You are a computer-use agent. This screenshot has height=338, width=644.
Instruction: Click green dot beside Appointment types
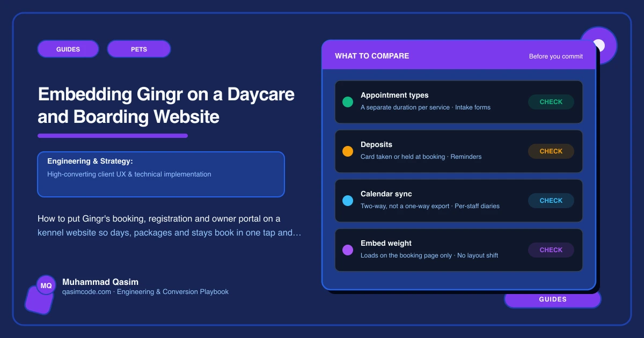click(x=348, y=102)
